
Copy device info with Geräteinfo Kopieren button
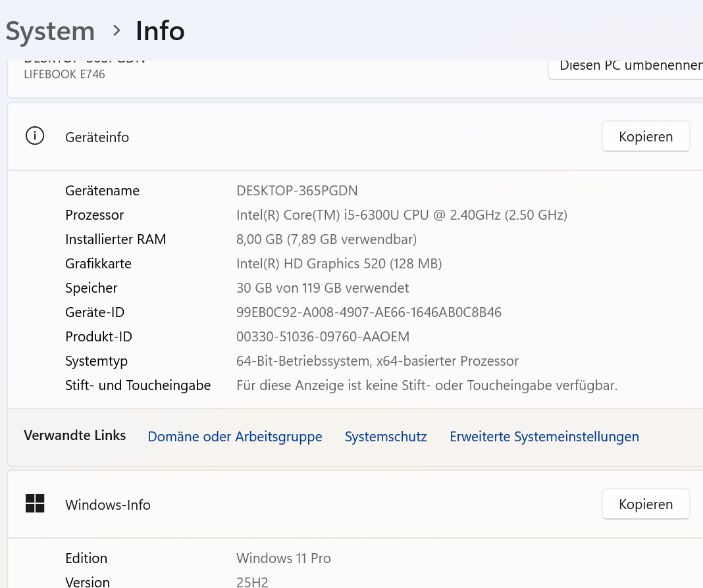click(646, 136)
